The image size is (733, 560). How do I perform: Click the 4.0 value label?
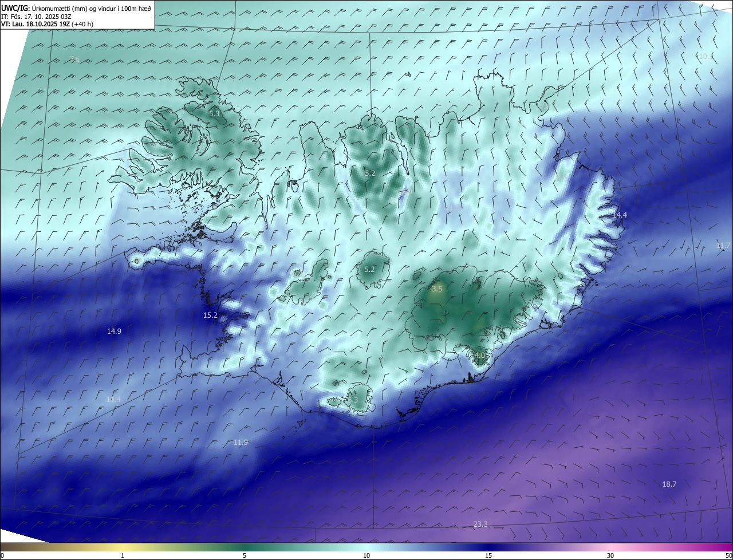[480, 356]
